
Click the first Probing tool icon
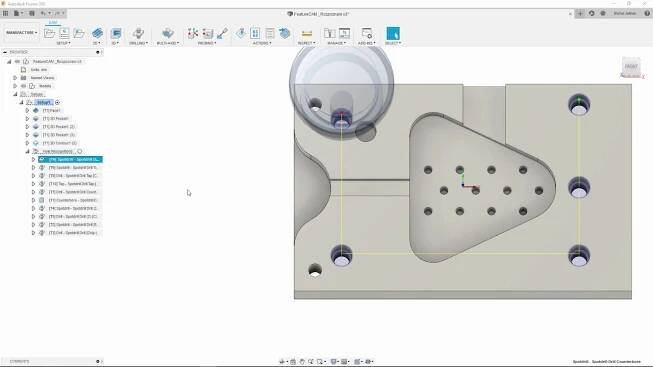coord(192,33)
